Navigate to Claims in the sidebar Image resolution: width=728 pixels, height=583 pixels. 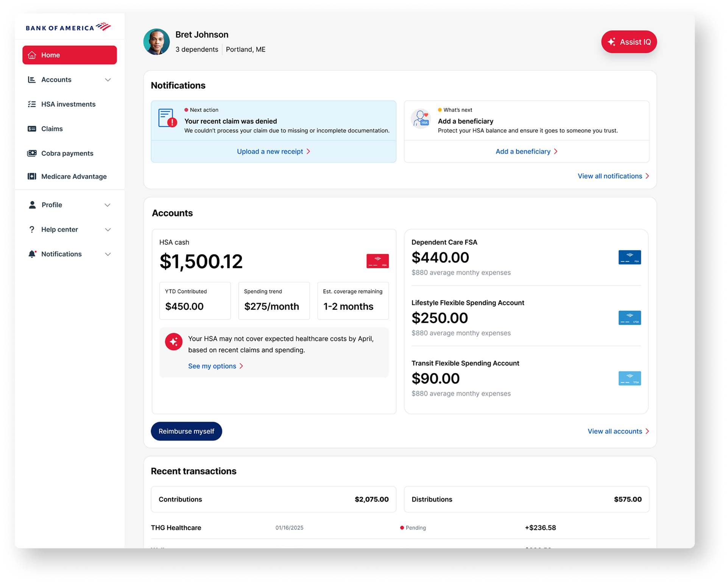point(52,128)
